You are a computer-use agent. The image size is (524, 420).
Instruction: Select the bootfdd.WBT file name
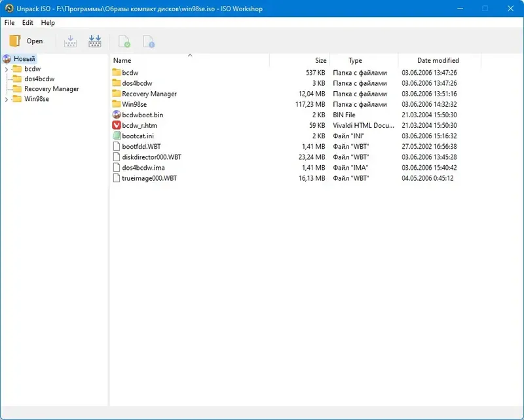click(x=141, y=147)
